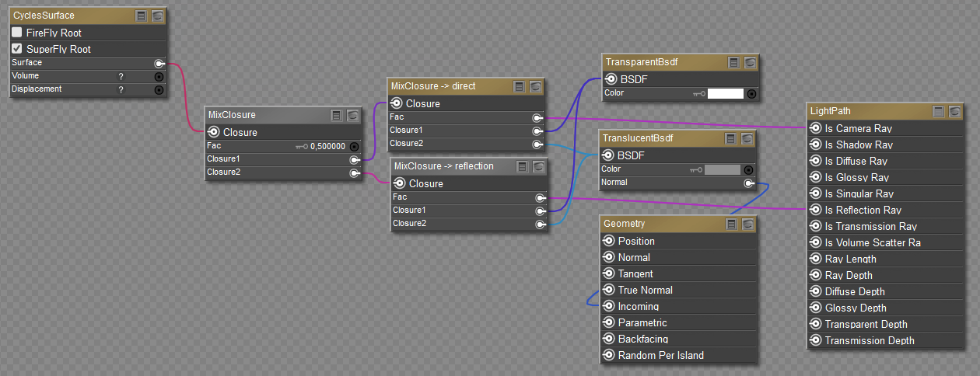Click the key icon beside TransparentBsdf Color

(699, 93)
